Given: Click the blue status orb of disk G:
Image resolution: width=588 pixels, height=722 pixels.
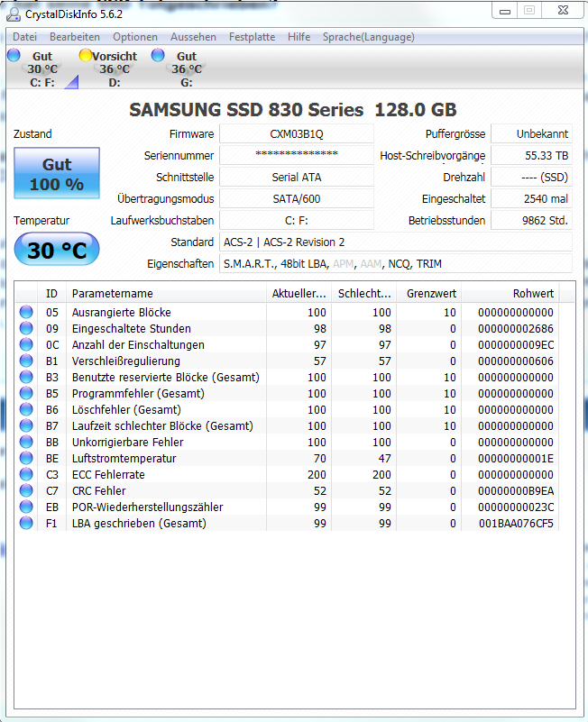Looking at the screenshot, I should 158,55.
